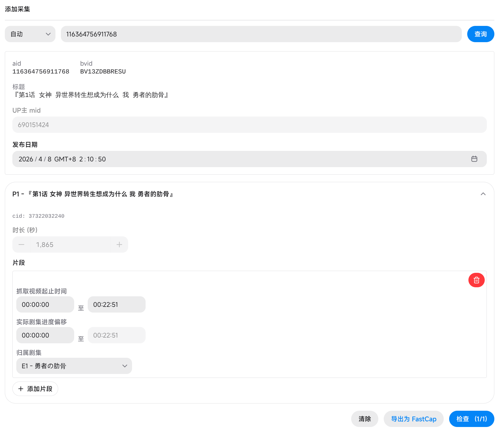The width and height of the screenshot is (504, 430).
Task: Open the calendar picker for publish date
Action: pyautogui.click(x=474, y=159)
